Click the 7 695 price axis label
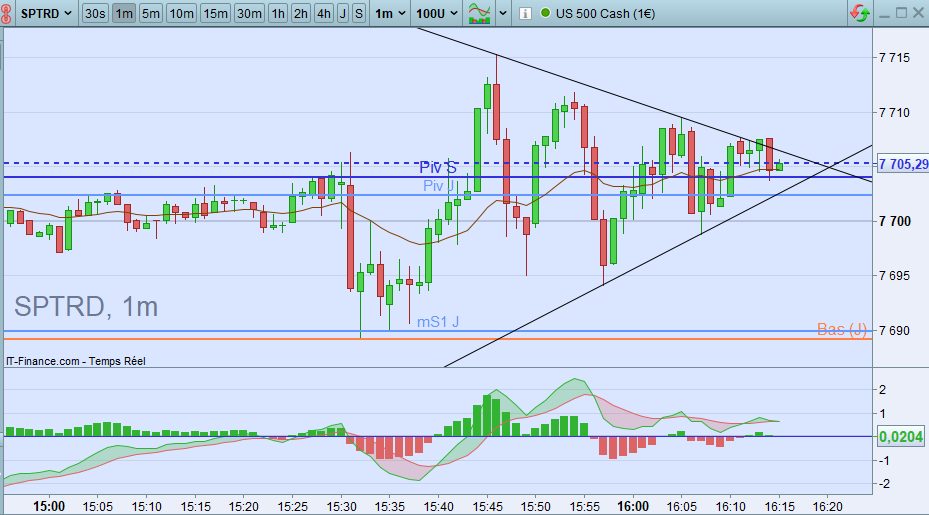Image resolution: width=929 pixels, height=515 pixels. tap(895, 276)
